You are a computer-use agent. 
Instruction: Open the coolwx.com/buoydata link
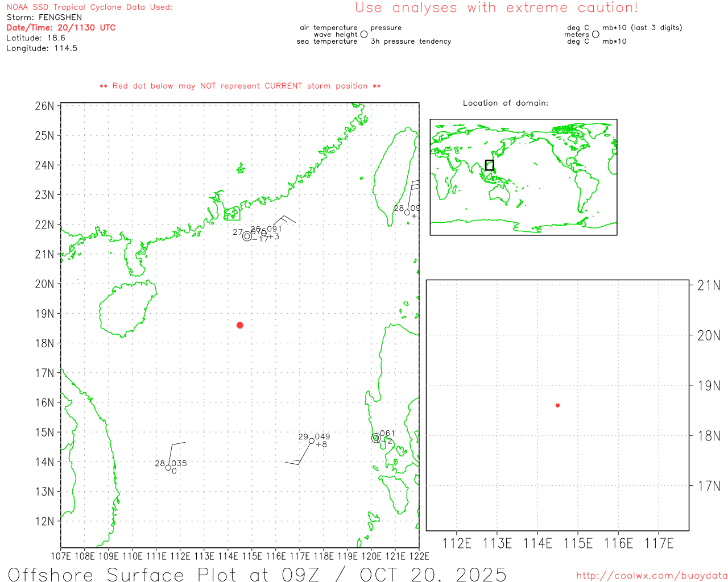[x=651, y=576]
